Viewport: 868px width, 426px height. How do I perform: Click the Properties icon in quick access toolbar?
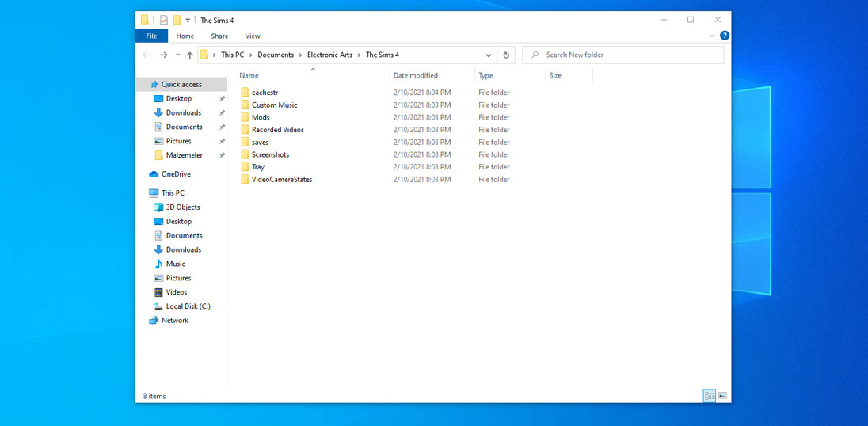(x=164, y=20)
